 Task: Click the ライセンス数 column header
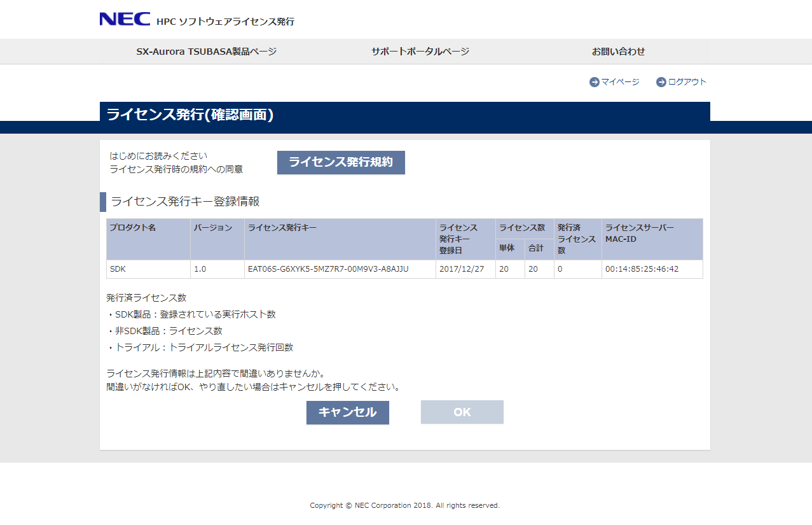tap(525, 228)
